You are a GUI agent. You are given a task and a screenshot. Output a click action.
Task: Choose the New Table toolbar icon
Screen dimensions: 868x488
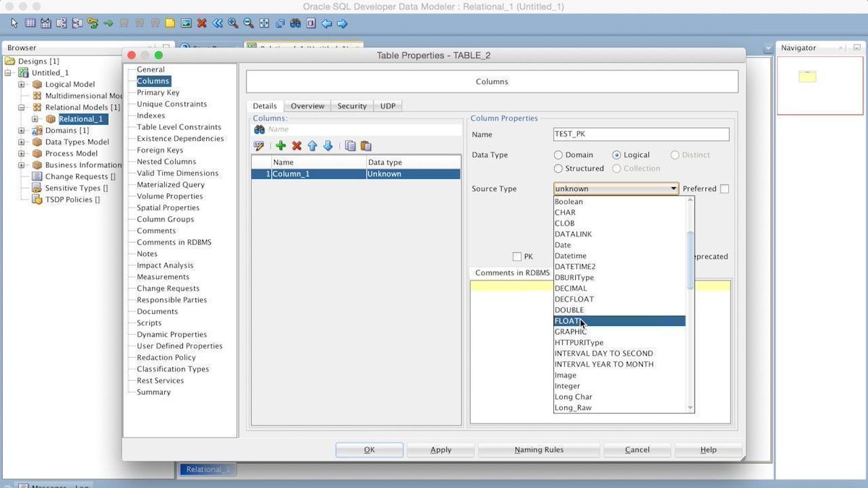30,23
